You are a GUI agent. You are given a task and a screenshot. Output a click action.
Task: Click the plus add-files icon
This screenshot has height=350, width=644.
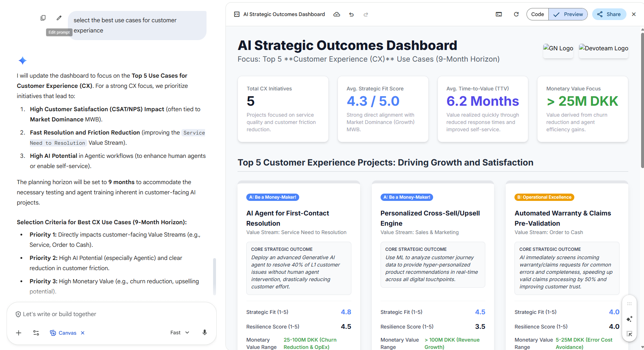pos(19,333)
